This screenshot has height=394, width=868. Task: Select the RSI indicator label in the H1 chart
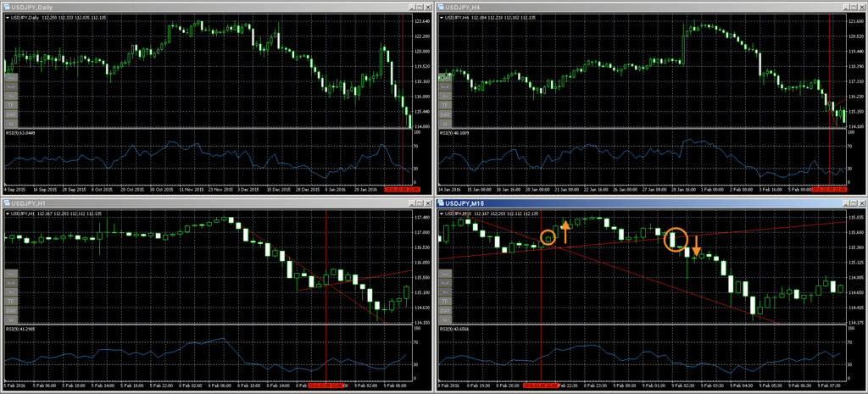click(x=19, y=329)
